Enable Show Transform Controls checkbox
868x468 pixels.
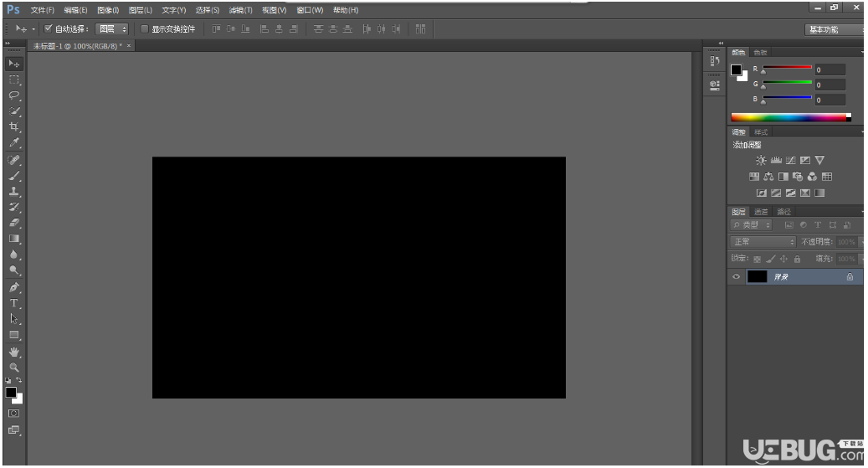tap(145, 28)
